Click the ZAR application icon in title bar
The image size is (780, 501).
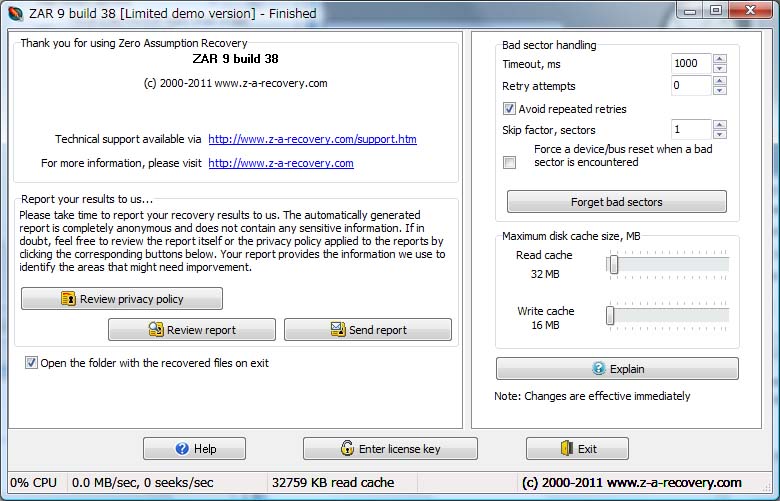tap(16, 13)
